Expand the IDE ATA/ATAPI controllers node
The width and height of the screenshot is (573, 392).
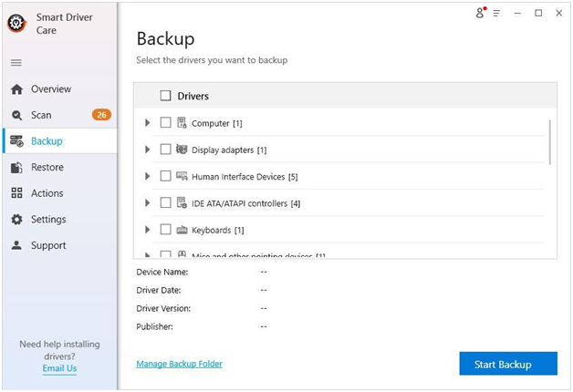[147, 202]
